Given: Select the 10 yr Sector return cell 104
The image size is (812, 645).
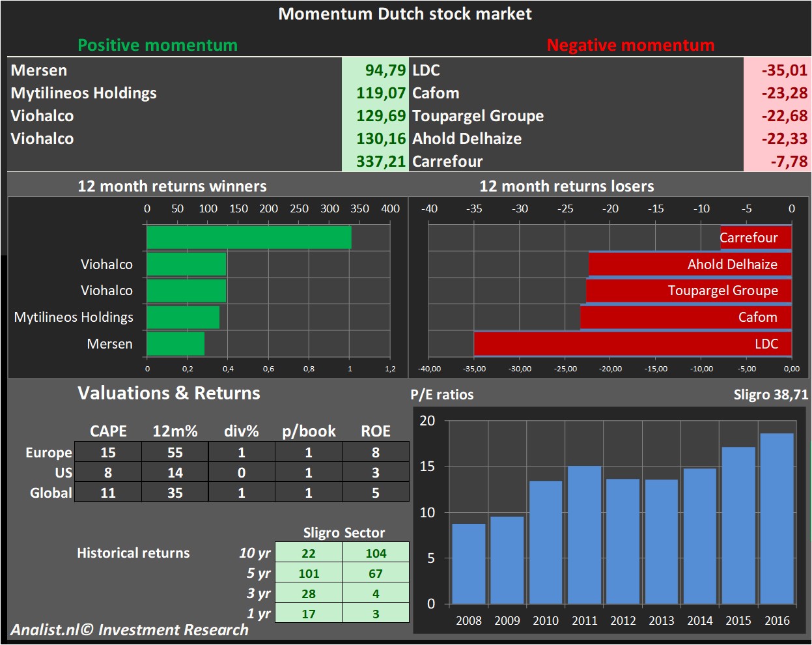Looking at the screenshot, I should pos(376,553).
